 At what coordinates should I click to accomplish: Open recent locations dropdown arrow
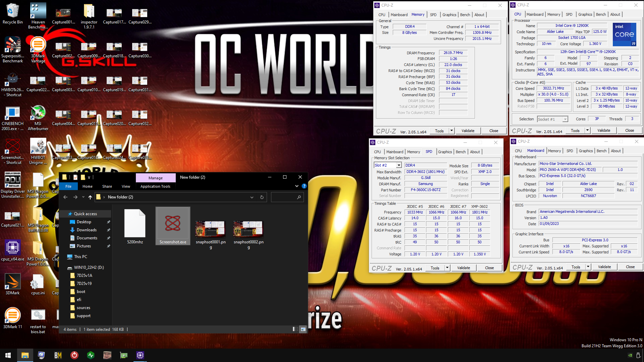(83, 197)
